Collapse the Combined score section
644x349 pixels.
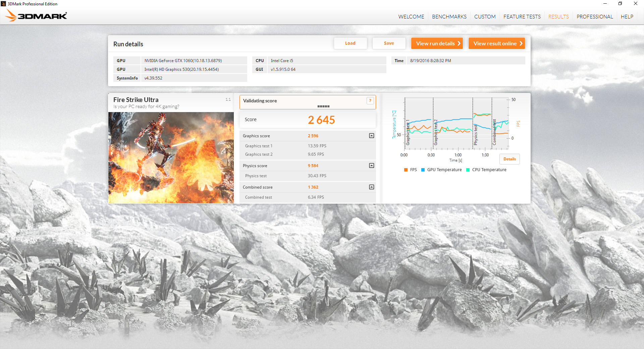(x=371, y=187)
